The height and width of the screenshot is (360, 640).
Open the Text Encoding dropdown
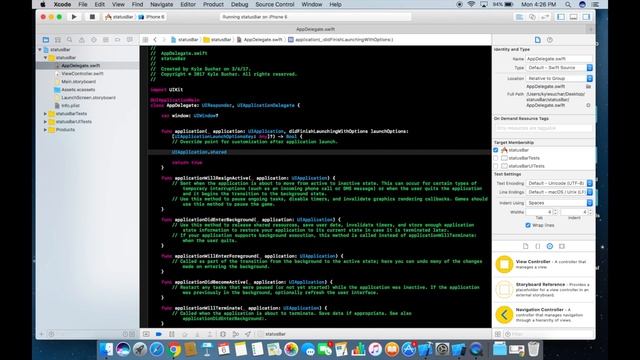pos(559,183)
